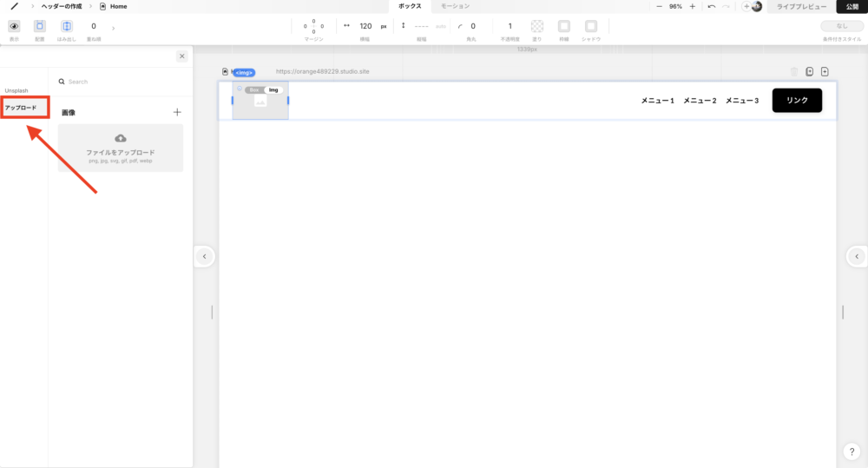Image resolution: width=868 pixels, height=468 pixels.
Task: Edit the 不透明度 opacity value
Action: click(510, 26)
